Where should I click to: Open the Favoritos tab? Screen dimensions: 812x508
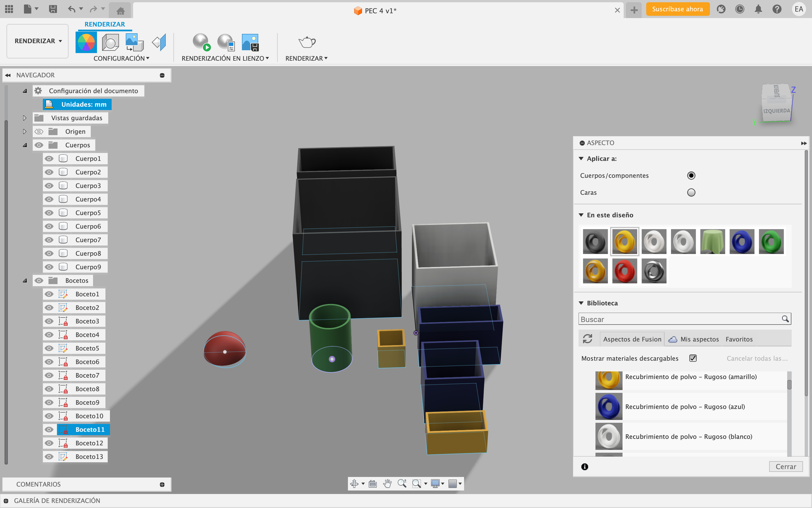[x=739, y=339]
